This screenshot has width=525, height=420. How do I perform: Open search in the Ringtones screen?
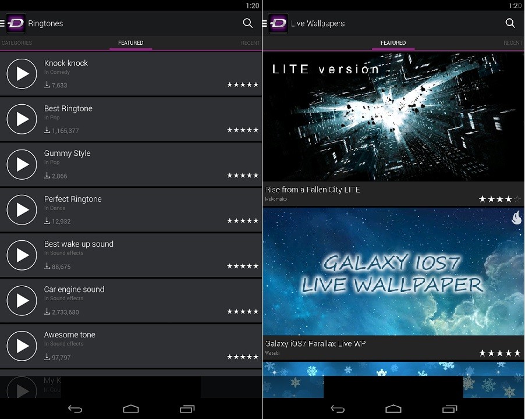pos(248,23)
